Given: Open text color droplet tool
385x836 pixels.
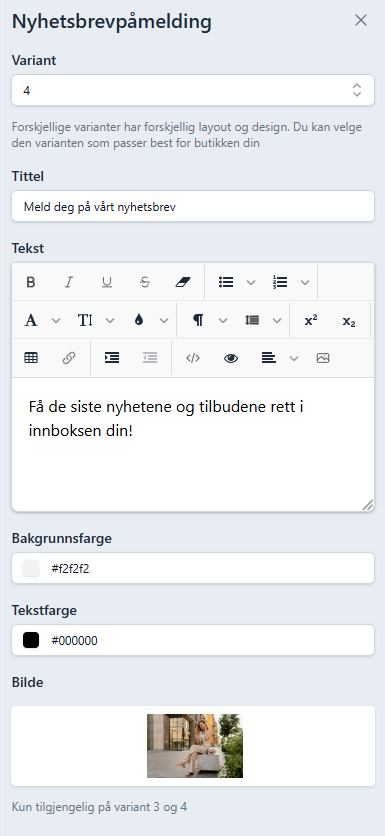Looking at the screenshot, I should pos(139,320).
